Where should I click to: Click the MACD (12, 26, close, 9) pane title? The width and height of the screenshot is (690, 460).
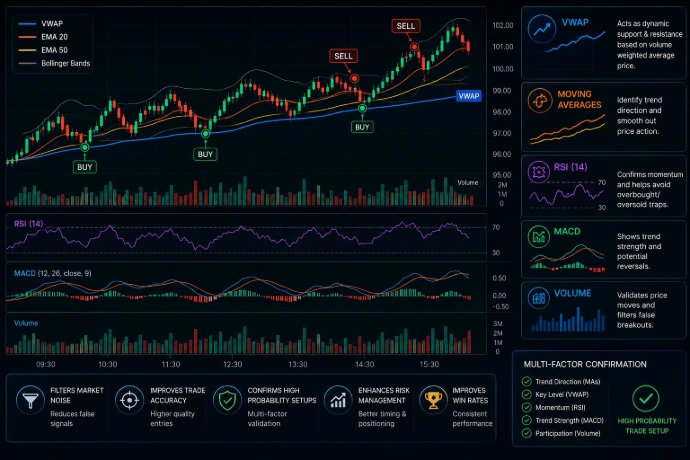click(x=53, y=273)
